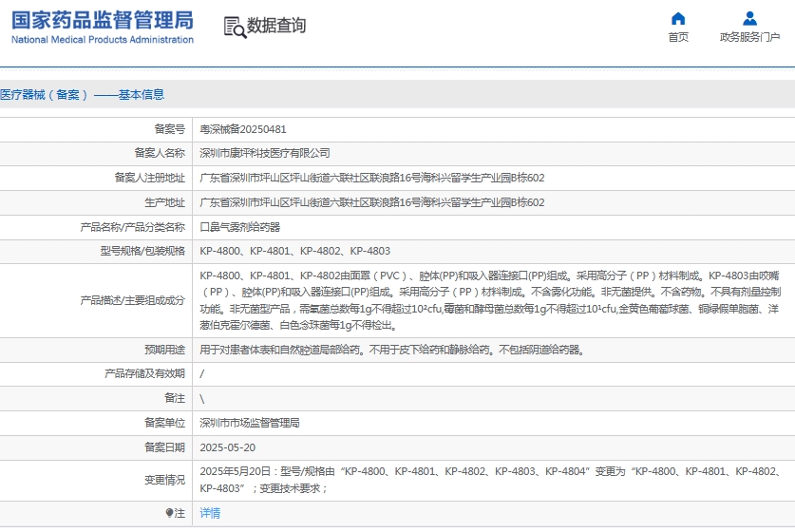Select the intended use text 用于对患者体表
The image size is (795, 532).
[393, 350]
